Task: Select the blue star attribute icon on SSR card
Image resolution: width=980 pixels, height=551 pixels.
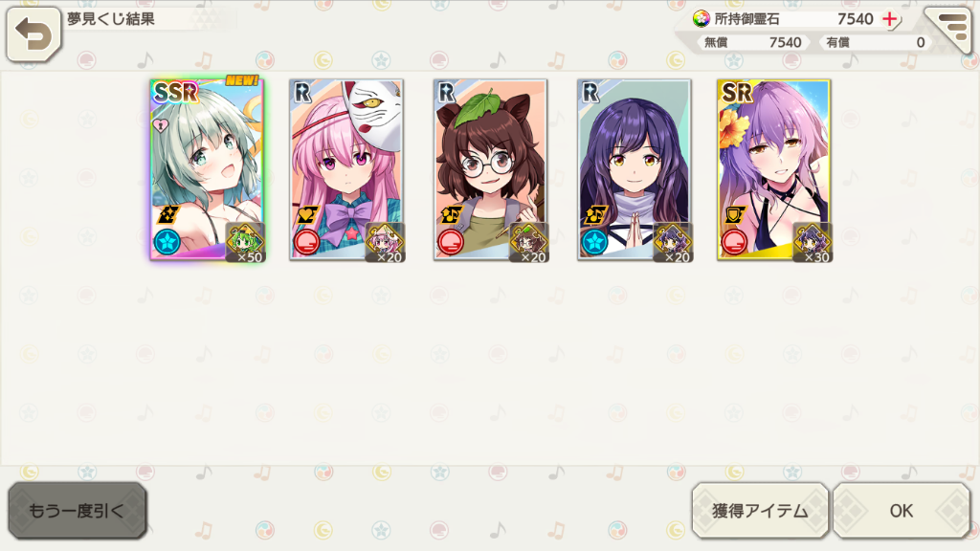Action: 167,242
